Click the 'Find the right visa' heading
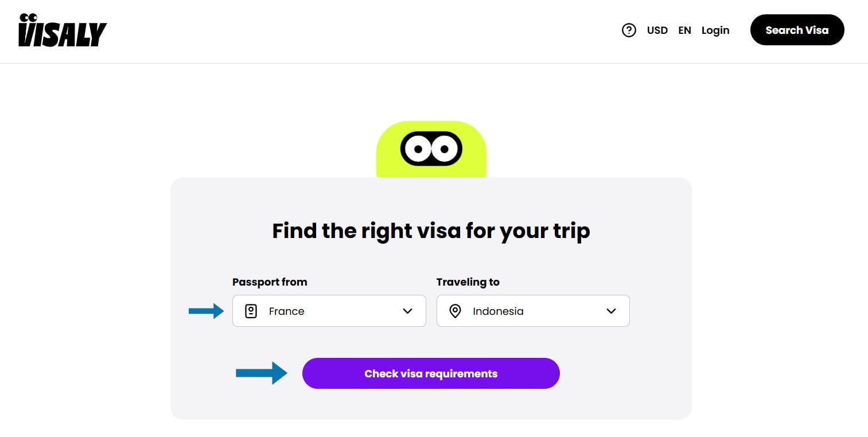Viewport: 868px width, 437px height. 431,231
